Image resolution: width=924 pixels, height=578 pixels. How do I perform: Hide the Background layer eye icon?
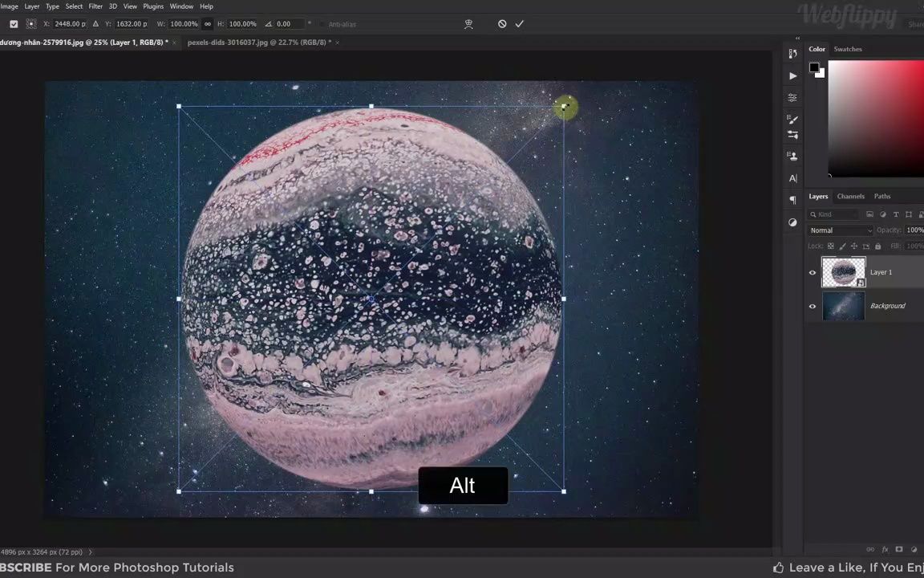813,306
